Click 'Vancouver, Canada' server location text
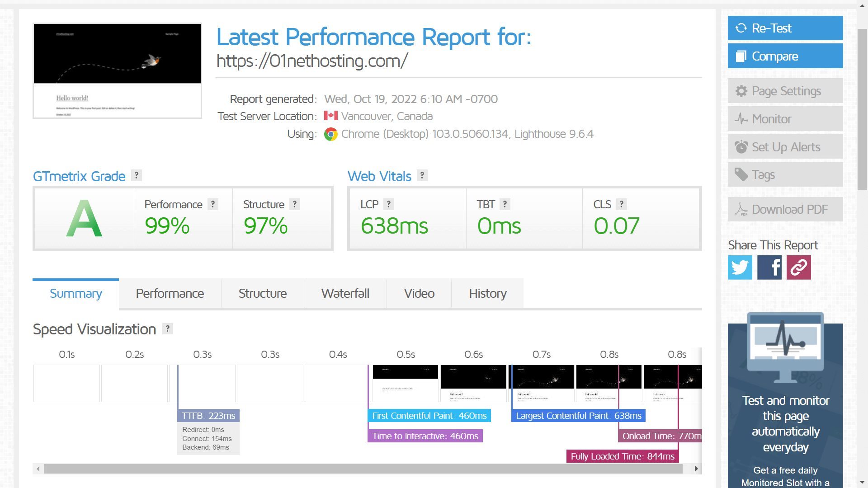 click(387, 116)
